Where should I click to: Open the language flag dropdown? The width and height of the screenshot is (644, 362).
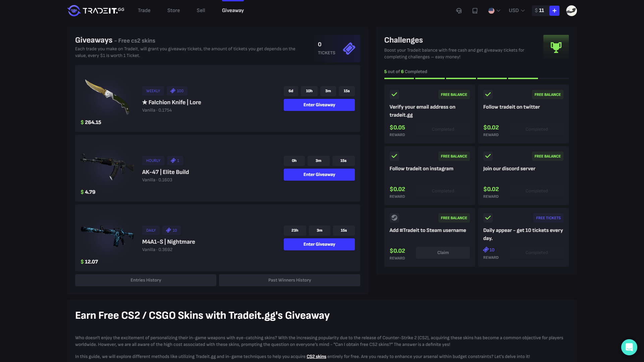(494, 10)
